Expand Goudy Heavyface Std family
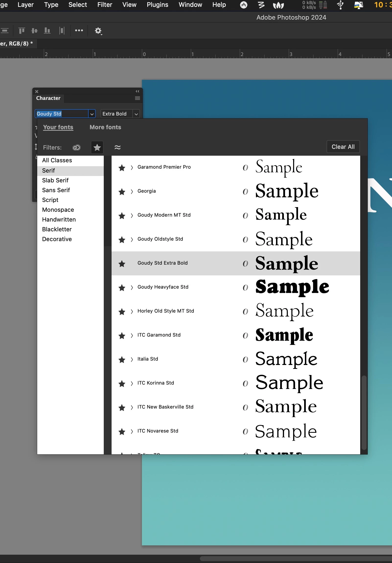 pyautogui.click(x=132, y=287)
